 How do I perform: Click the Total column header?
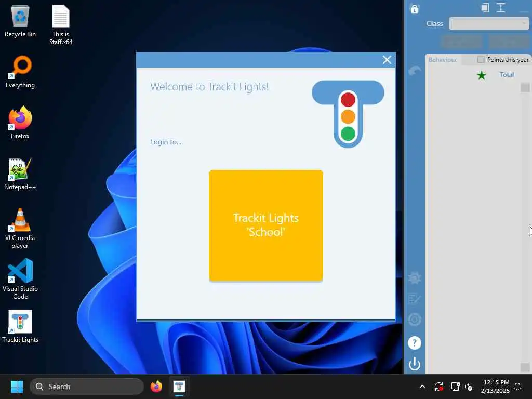coord(507,75)
